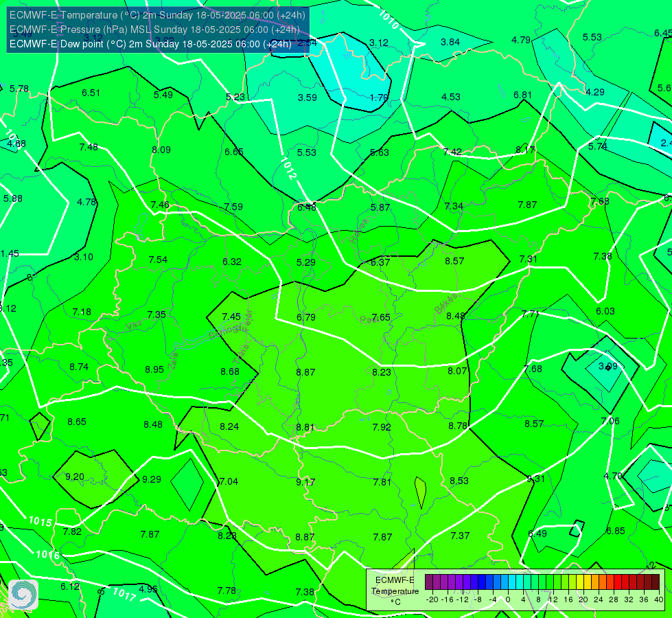
Task: Click the 6.03 grid value
Action: (x=605, y=311)
